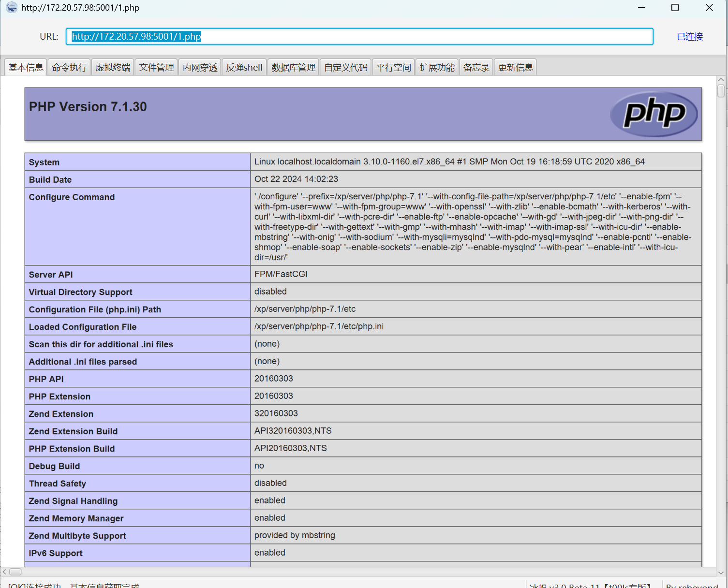Click the vertical scrollbar thumb
The width and height of the screenshot is (728, 588).
721,91
